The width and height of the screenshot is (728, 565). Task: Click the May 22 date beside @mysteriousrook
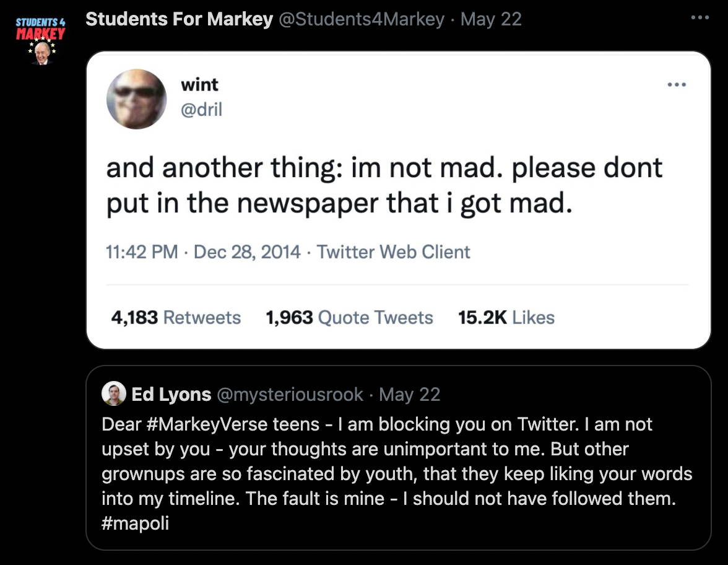409,395
